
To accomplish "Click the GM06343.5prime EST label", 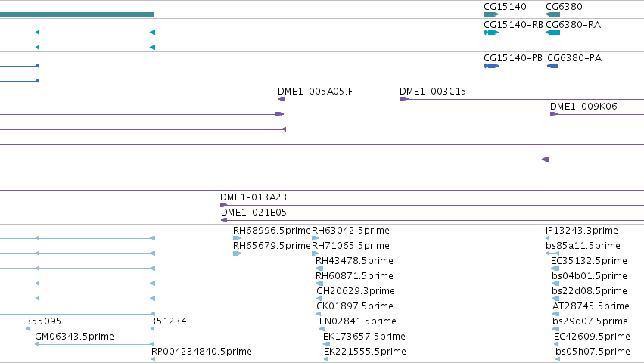I will pos(74,337).
